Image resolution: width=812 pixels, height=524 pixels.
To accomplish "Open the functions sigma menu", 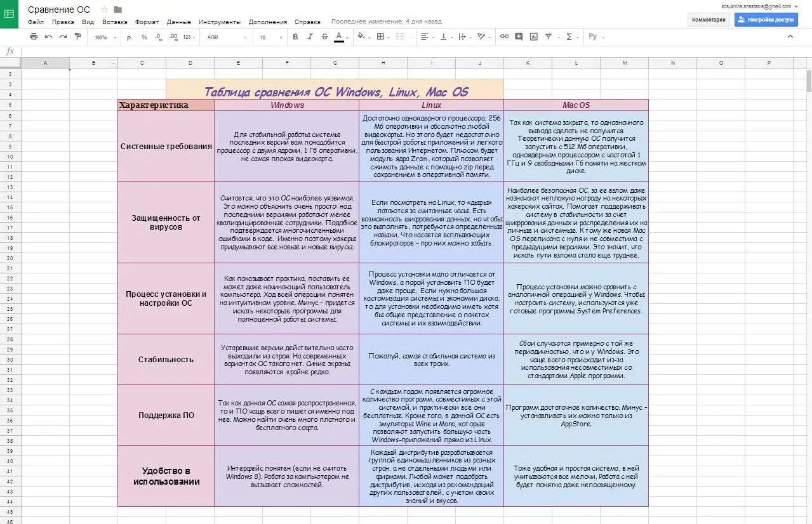I will (571, 37).
